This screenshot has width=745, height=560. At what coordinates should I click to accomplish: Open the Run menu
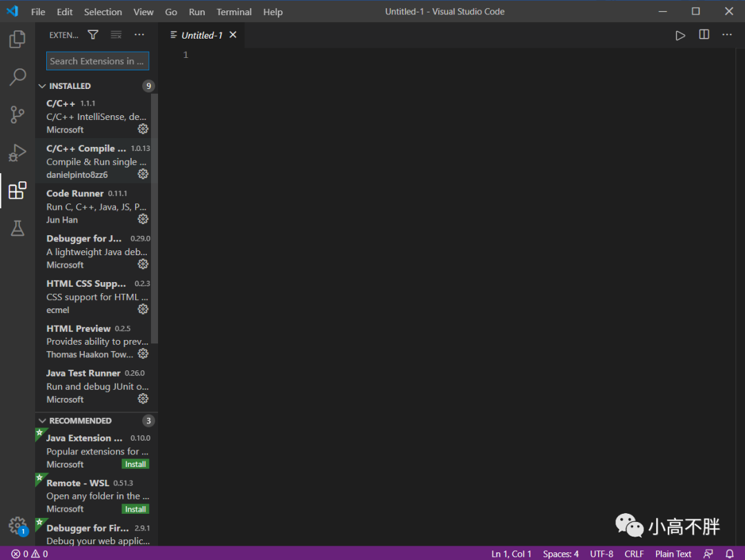point(197,12)
